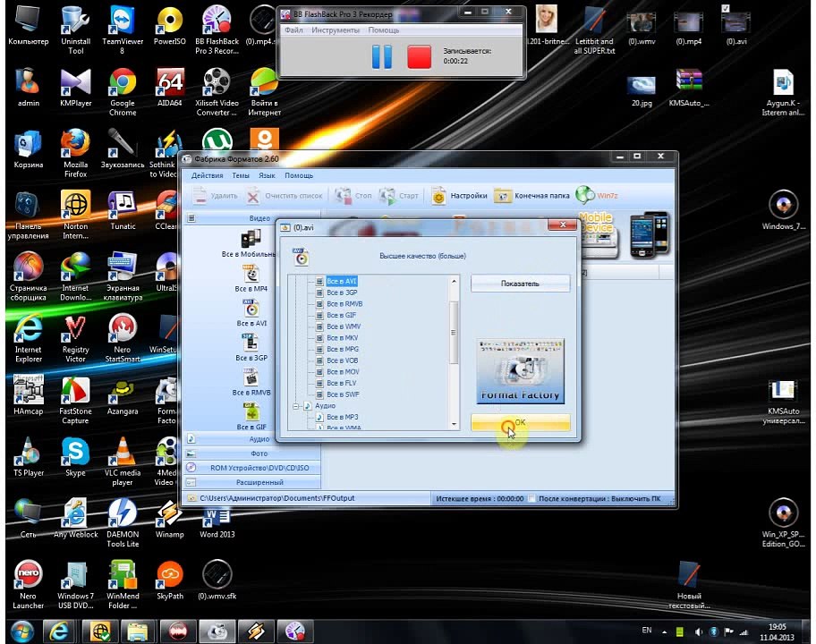Select Все в MKV in dialog list
The image size is (816, 644).
[x=342, y=338]
